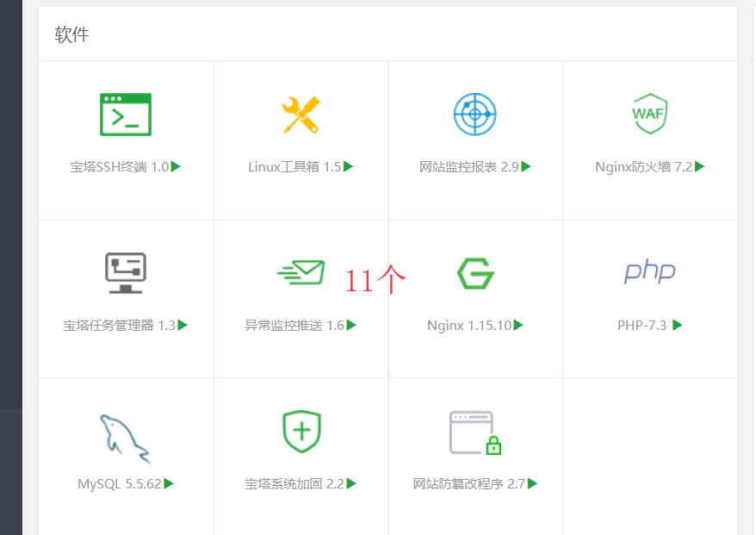Click the Nginx防火墙 WAF shield icon
Image resolution: width=756 pixels, height=535 pixels.
click(x=649, y=114)
